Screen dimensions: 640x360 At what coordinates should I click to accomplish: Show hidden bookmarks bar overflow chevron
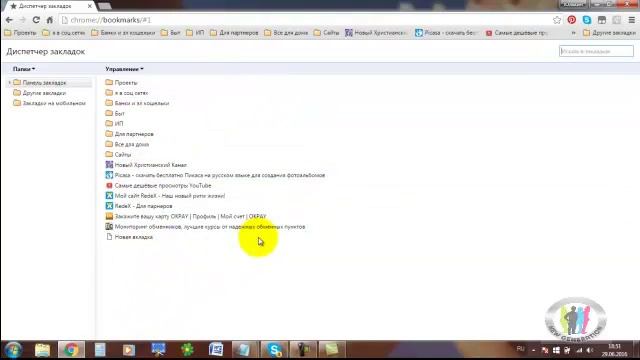point(573,33)
